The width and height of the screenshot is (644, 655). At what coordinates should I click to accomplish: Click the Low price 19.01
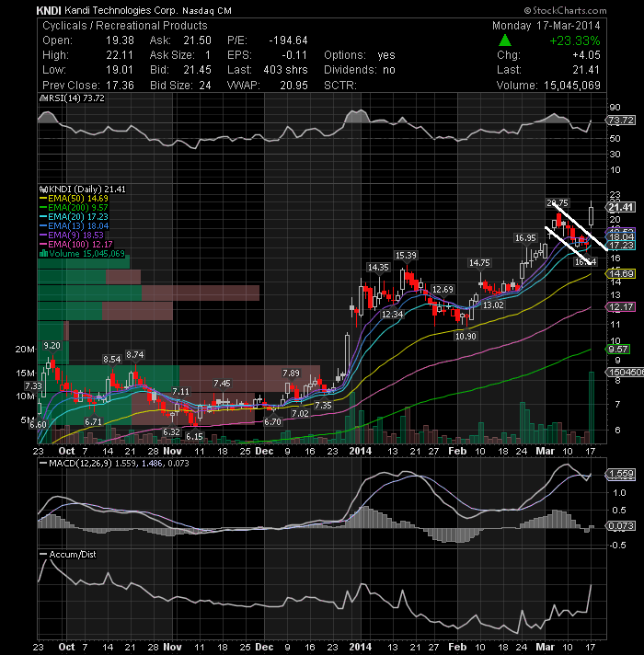120,70
